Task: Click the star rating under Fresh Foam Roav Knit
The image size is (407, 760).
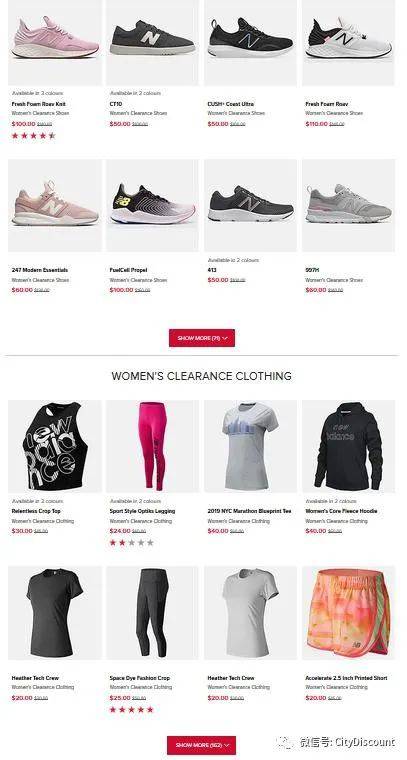Action: 33,136
